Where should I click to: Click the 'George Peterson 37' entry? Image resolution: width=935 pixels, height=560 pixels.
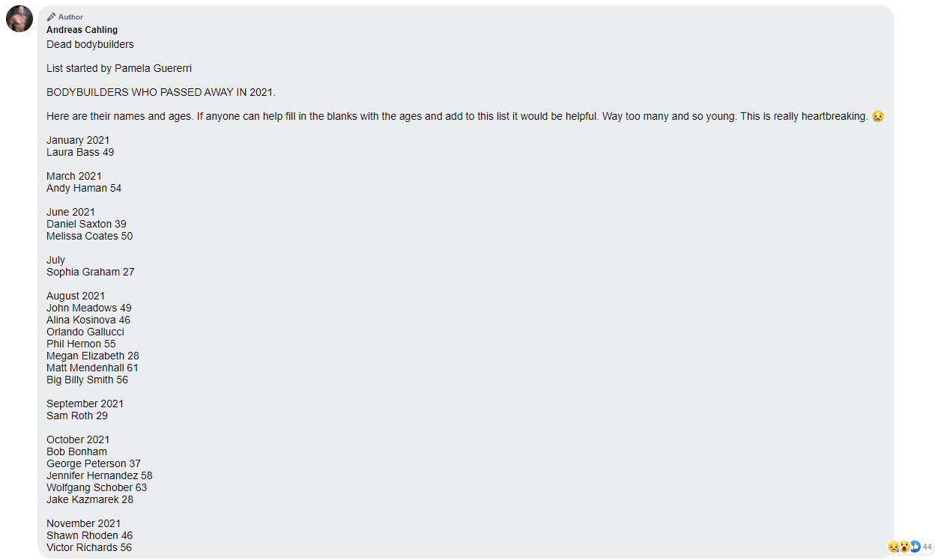click(x=94, y=463)
